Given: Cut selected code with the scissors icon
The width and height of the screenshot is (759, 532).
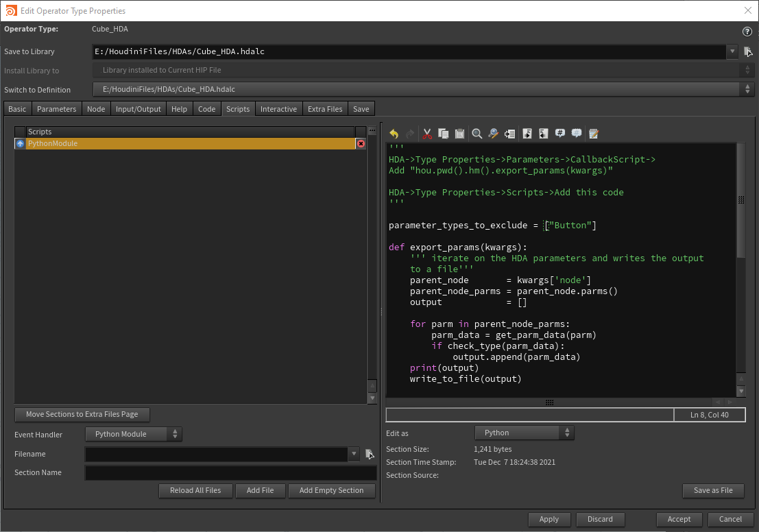Looking at the screenshot, I should 427,134.
